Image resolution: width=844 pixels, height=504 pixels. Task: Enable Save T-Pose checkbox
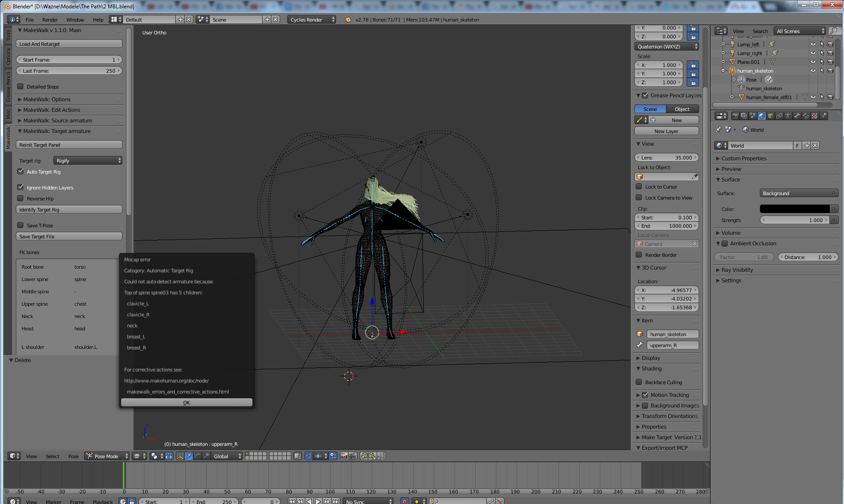(x=20, y=225)
